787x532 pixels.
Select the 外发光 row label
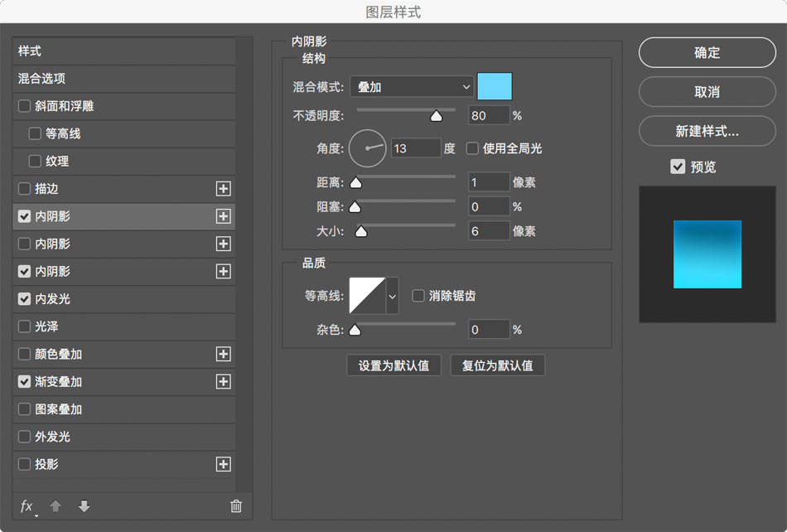click(x=53, y=437)
